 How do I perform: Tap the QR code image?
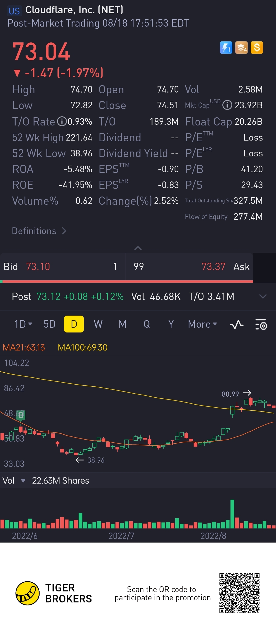click(239, 593)
